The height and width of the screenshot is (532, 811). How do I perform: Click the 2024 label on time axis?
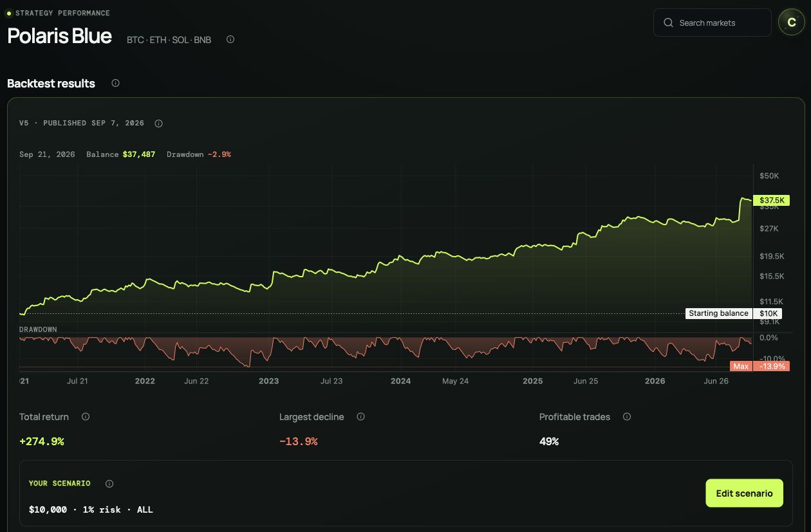pyautogui.click(x=400, y=381)
